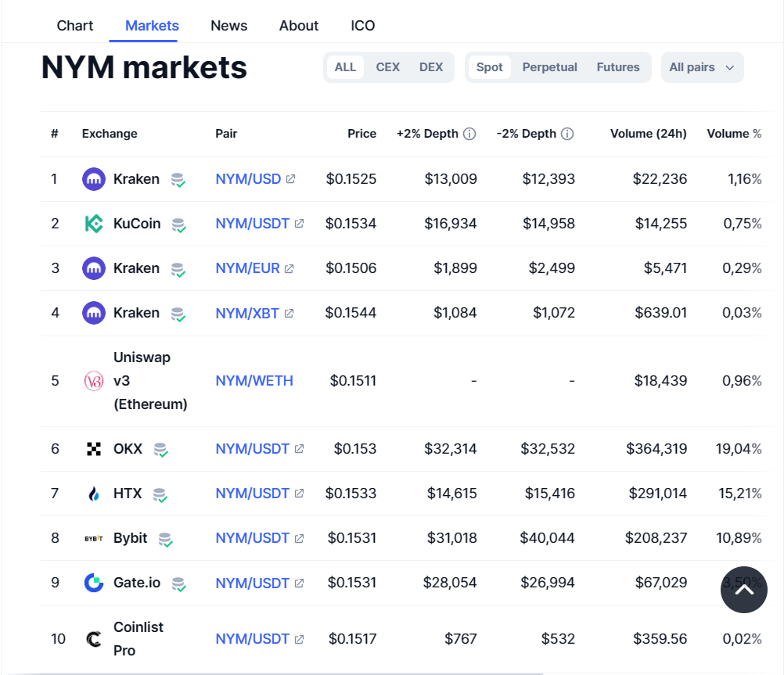Select the ALL exchange filter
Viewport: 784px width, 675px height.
(345, 67)
